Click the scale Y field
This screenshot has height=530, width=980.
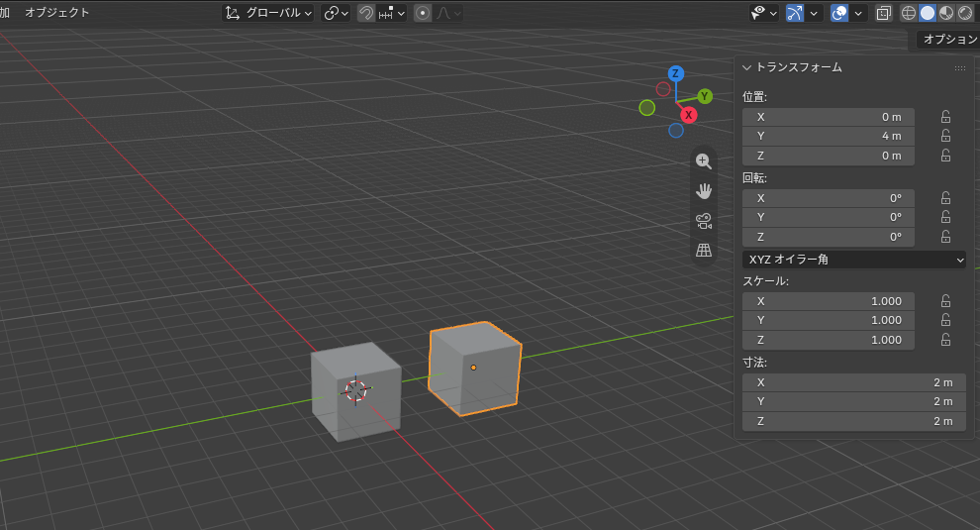click(829, 320)
